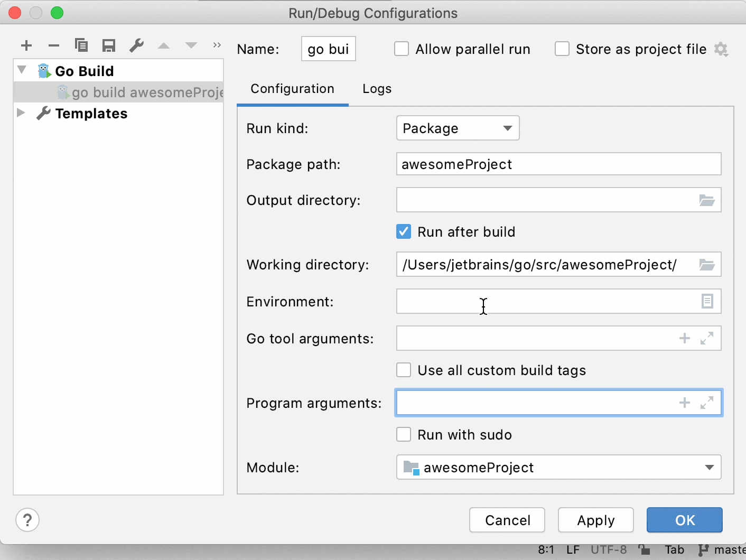Viewport: 746px width, 560px height.
Task: Open the environment variables editor
Action: click(x=708, y=301)
